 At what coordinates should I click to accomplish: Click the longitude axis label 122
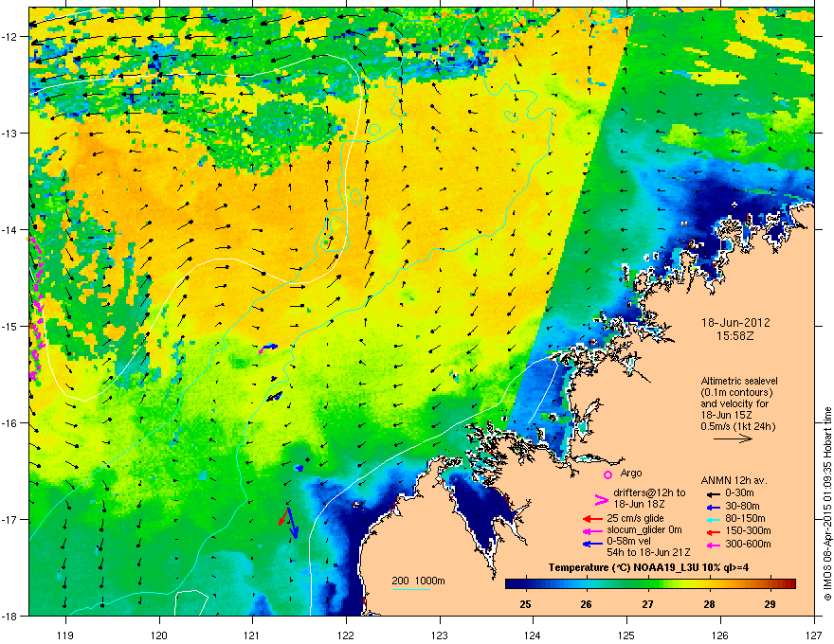click(346, 635)
